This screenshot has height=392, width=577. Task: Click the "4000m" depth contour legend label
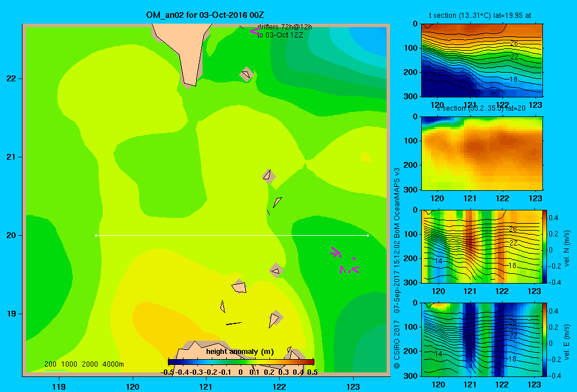pos(113,364)
